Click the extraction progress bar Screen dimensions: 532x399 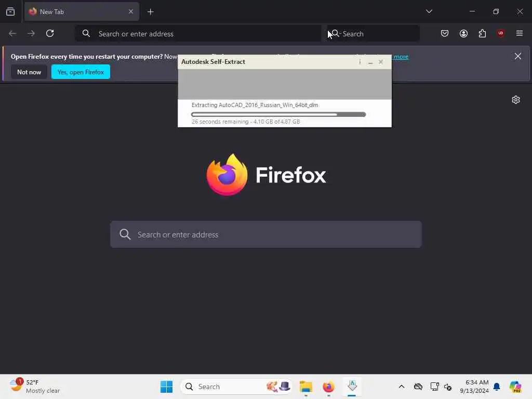point(278,114)
